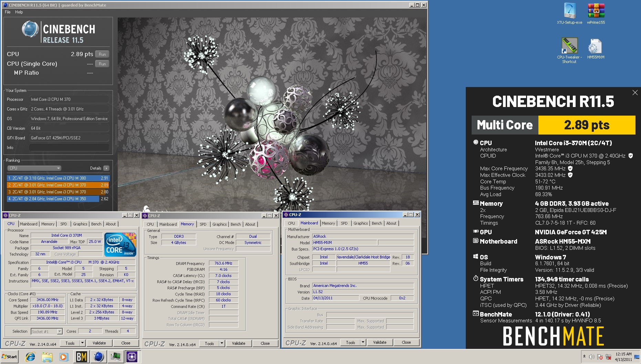The width and height of the screenshot is (641, 364).
Task: Click Validate in leftmost CPU-Z window
Action: coord(99,343)
